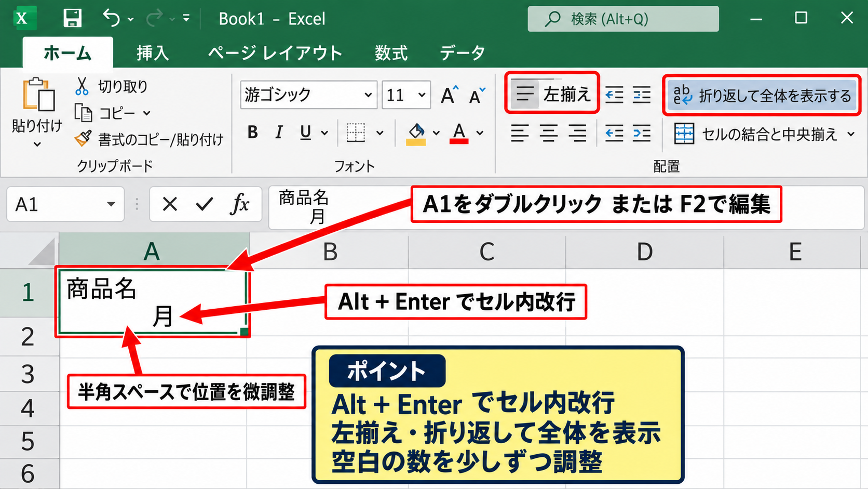This screenshot has height=489, width=868.
Task: Click the align right icon
Action: click(577, 133)
